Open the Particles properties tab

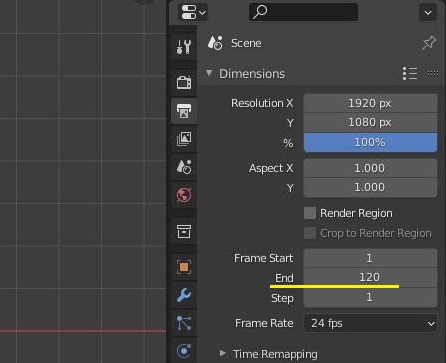184,323
